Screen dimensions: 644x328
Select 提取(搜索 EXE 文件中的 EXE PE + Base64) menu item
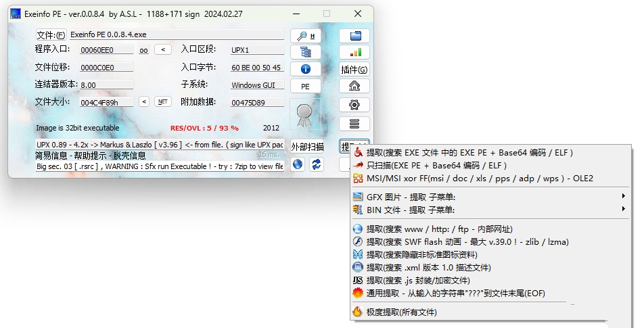[x=490, y=153]
